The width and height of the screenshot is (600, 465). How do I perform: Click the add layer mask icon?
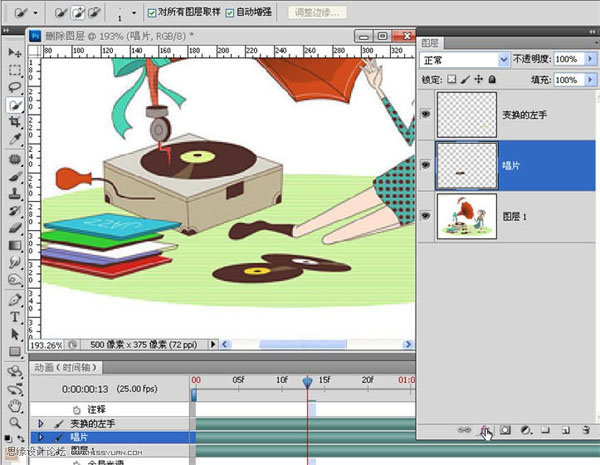pos(506,430)
